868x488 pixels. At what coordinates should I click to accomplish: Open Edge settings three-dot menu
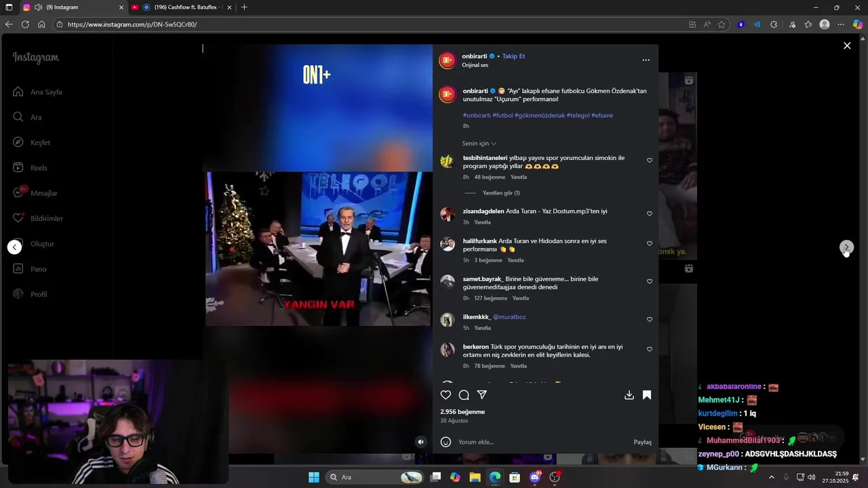(841, 24)
